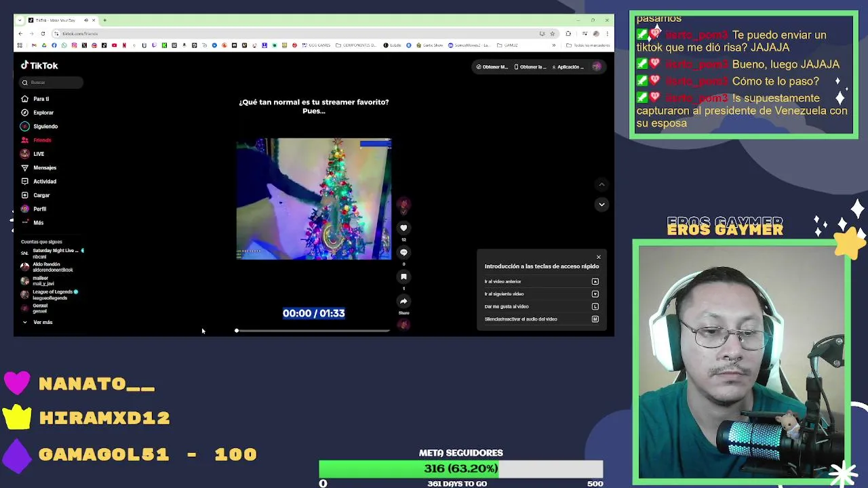Close the keyboard shortcuts introduction panel
The image size is (868, 488).
[599, 257]
